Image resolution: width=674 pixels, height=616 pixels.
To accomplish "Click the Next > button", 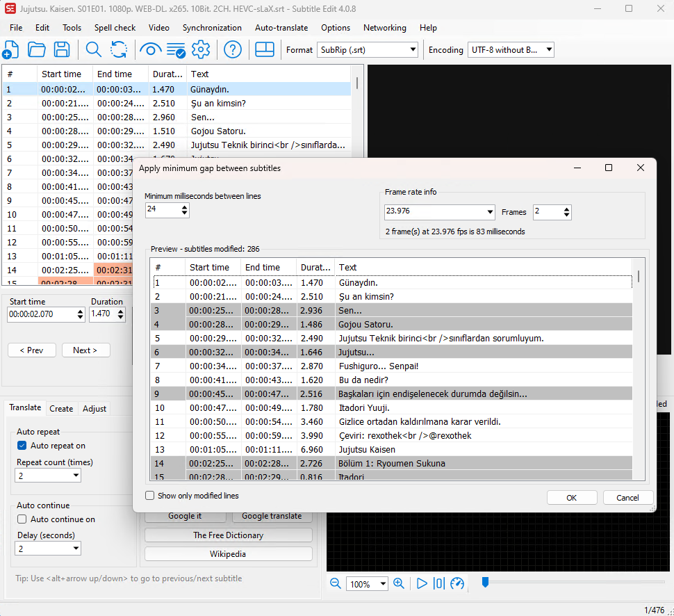I will [85, 350].
